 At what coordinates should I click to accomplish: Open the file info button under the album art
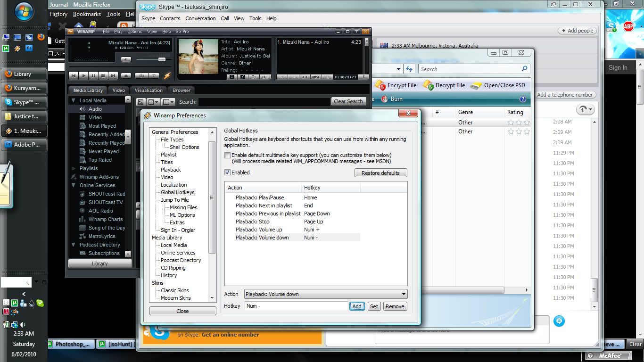(232, 77)
